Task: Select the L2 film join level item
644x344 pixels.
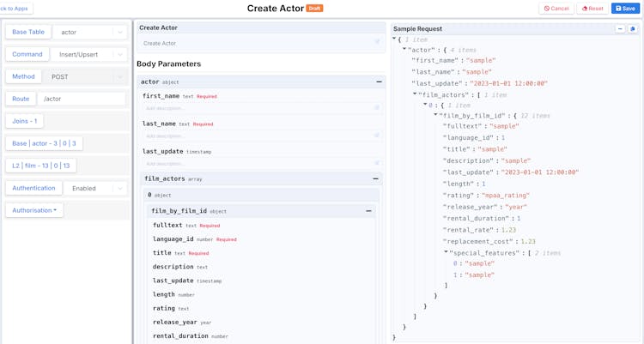Action: [41, 166]
